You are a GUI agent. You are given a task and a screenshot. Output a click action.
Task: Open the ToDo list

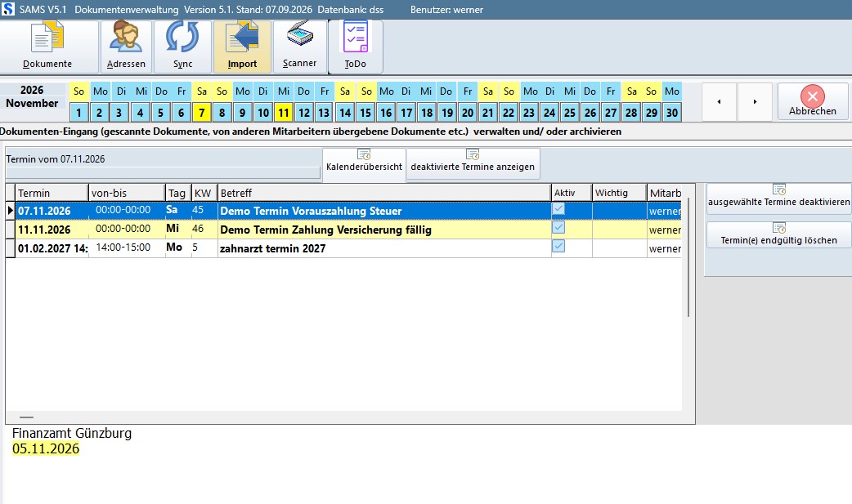pos(356,47)
